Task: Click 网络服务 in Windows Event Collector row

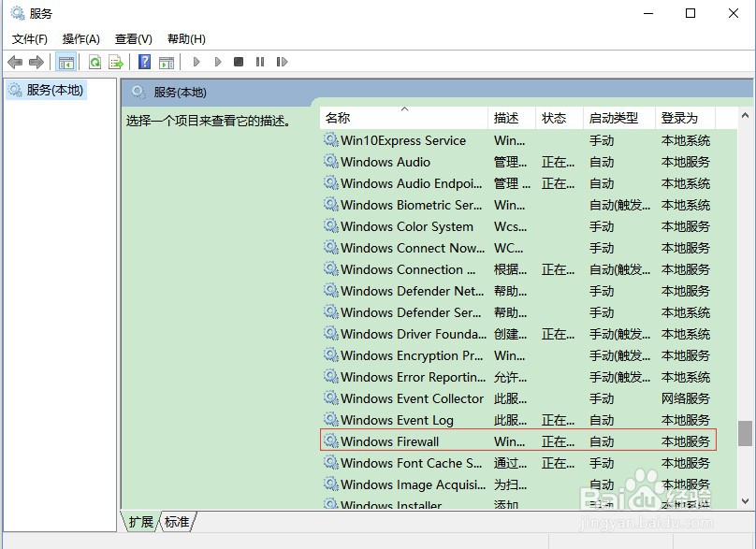Action: coord(686,398)
